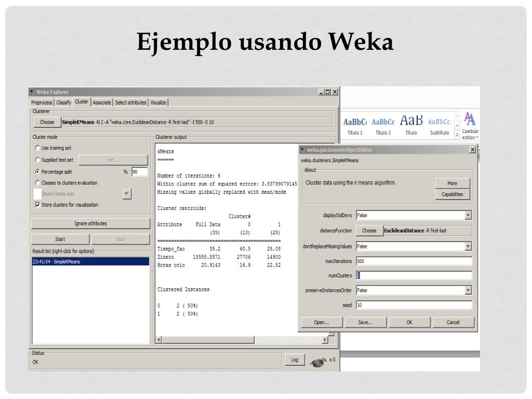Select the Percentage split radio button

click(x=37, y=171)
